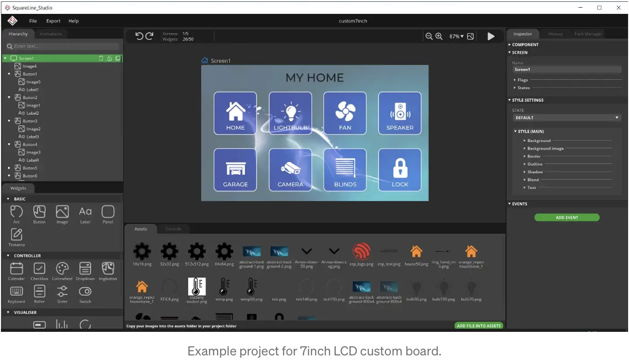The width and height of the screenshot is (629, 364).
Task: Click the Undo arrow in toolbar
Action: point(139,36)
